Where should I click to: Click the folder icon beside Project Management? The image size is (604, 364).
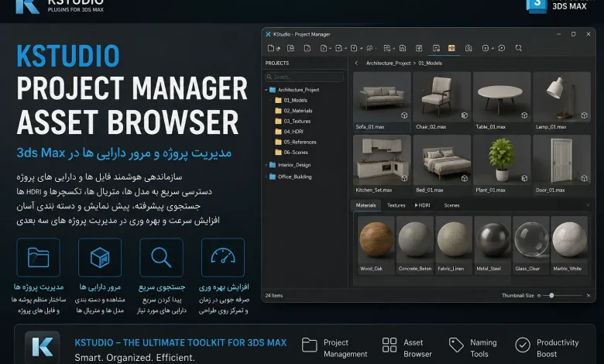pyautogui.click(x=309, y=345)
